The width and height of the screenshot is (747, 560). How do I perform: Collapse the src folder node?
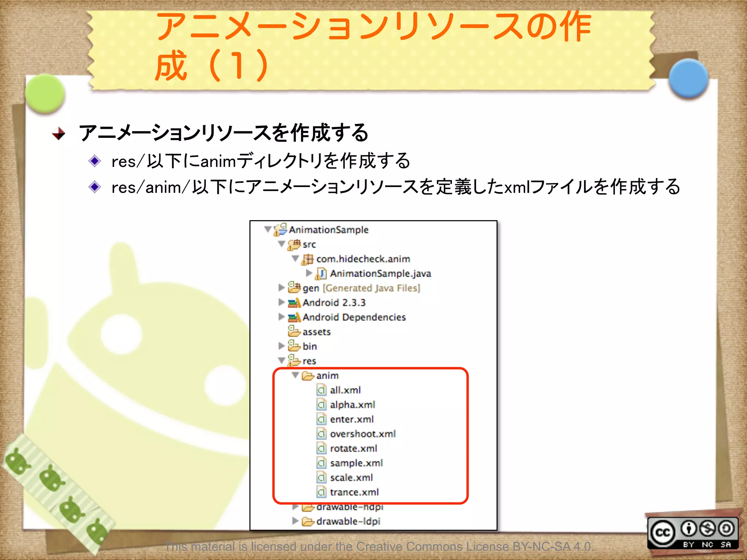coord(282,244)
